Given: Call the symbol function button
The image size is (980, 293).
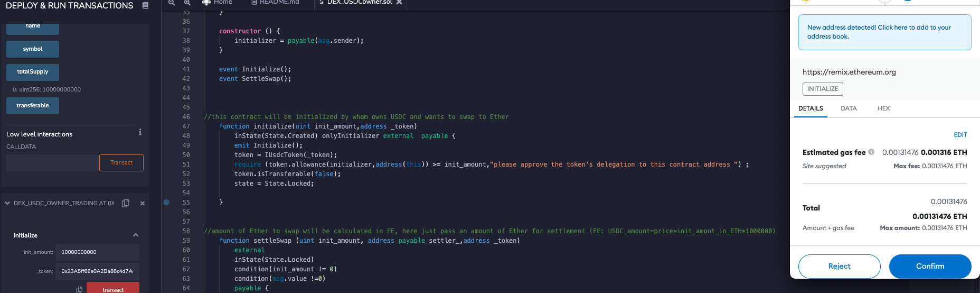Looking at the screenshot, I should pyautogui.click(x=33, y=49).
